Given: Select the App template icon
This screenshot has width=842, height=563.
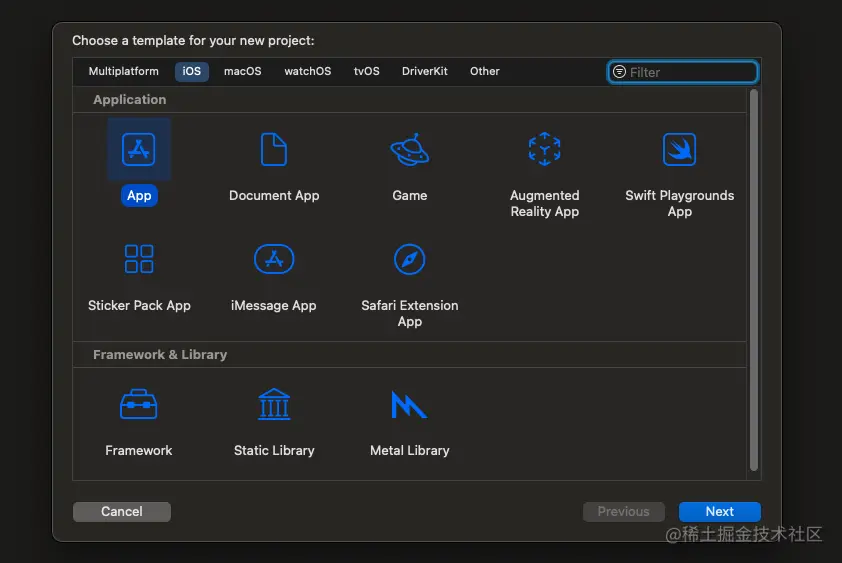Looking at the screenshot, I should pos(139,150).
